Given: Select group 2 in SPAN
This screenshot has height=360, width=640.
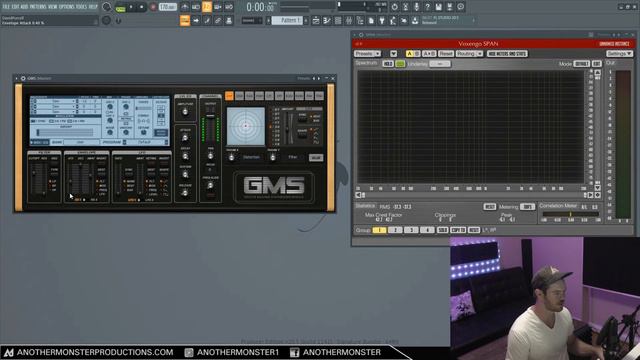Looking at the screenshot, I should [x=395, y=230].
